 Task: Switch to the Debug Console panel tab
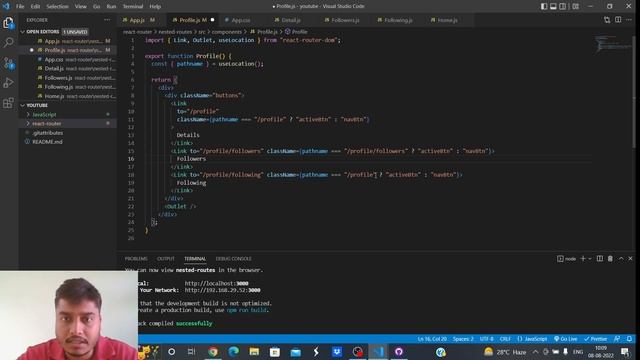[233, 259]
